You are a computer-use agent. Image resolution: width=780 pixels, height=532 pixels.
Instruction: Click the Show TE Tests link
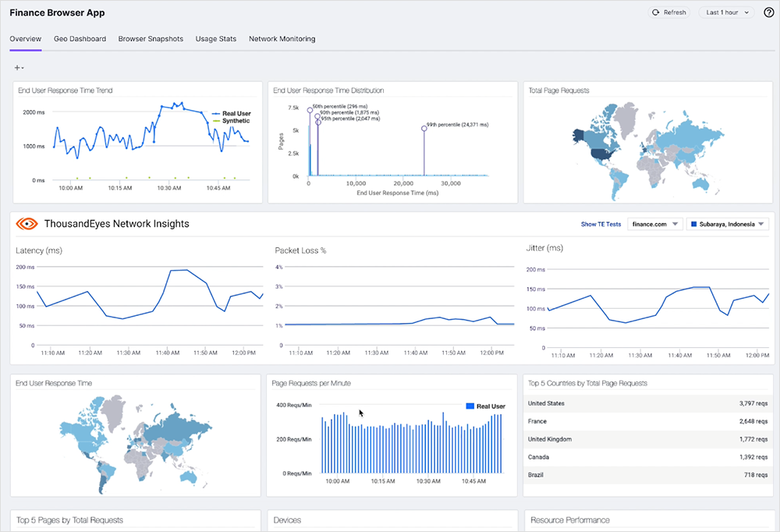pyautogui.click(x=601, y=225)
